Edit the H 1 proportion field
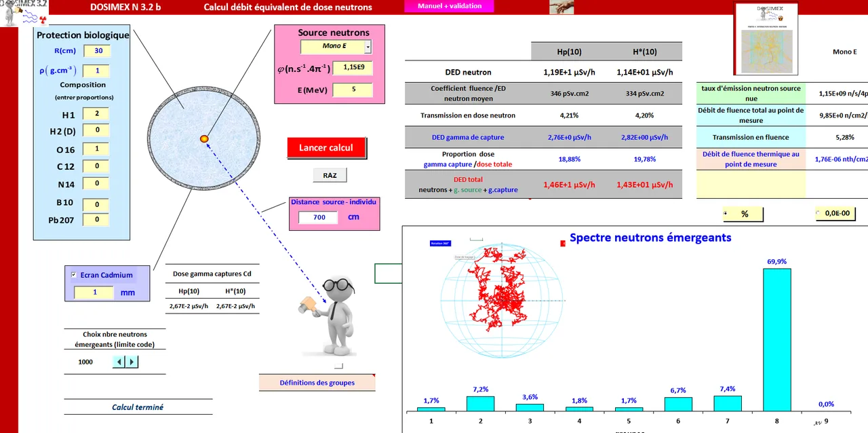Image resolution: width=868 pixels, height=433 pixels. pyautogui.click(x=97, y=114)
